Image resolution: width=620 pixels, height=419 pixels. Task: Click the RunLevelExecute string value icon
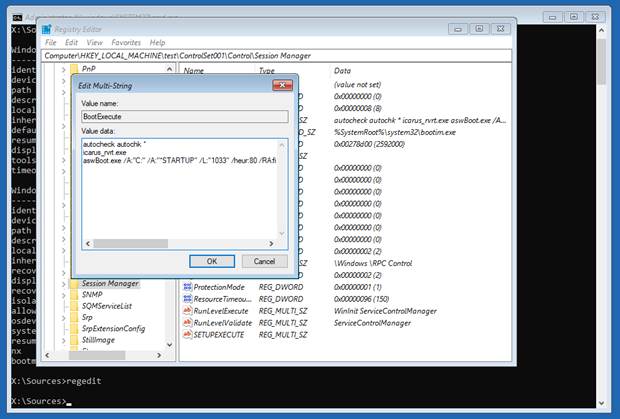click(x=187, y=311)
